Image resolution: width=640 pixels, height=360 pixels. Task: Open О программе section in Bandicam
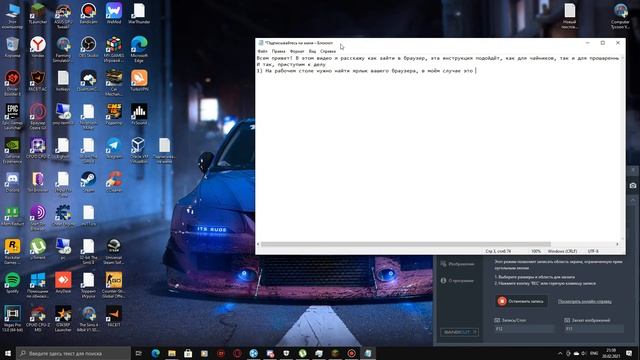(457, 281)
